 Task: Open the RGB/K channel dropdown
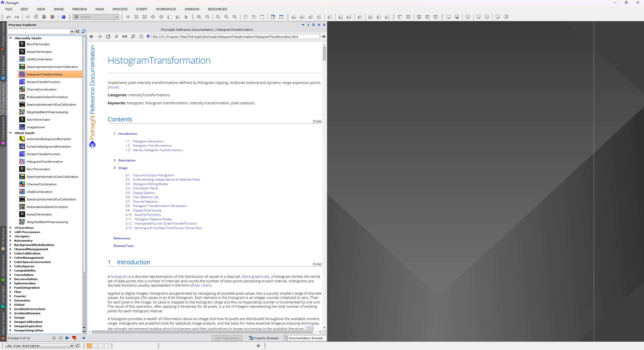(x=96, y=17)
